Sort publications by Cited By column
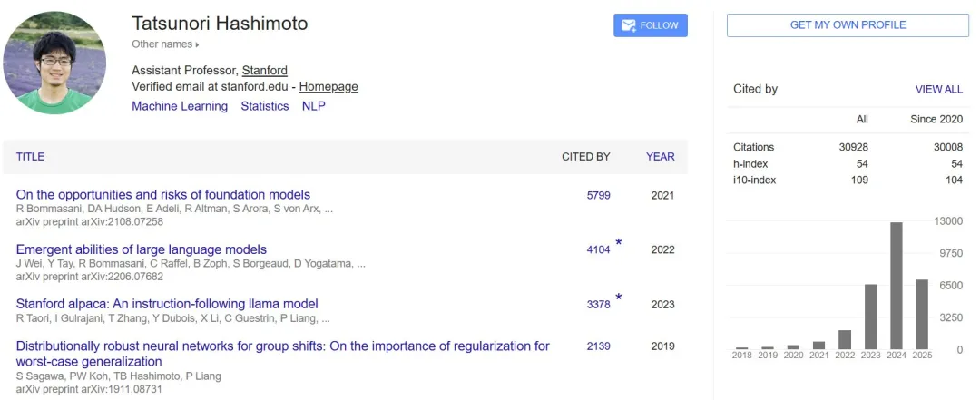 click(585, 157)
